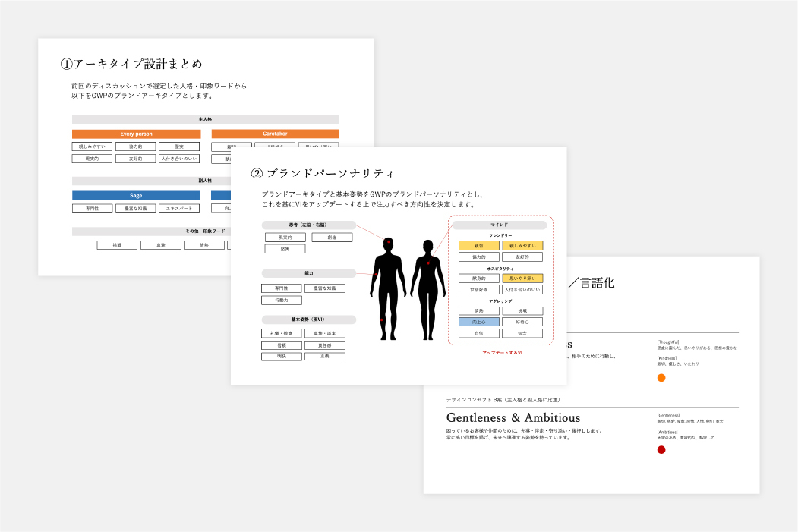Image resolution: width=798 pixels, height=532 pixels.
Task: Click "情熱" in the マインド panel
Action: 479,310
